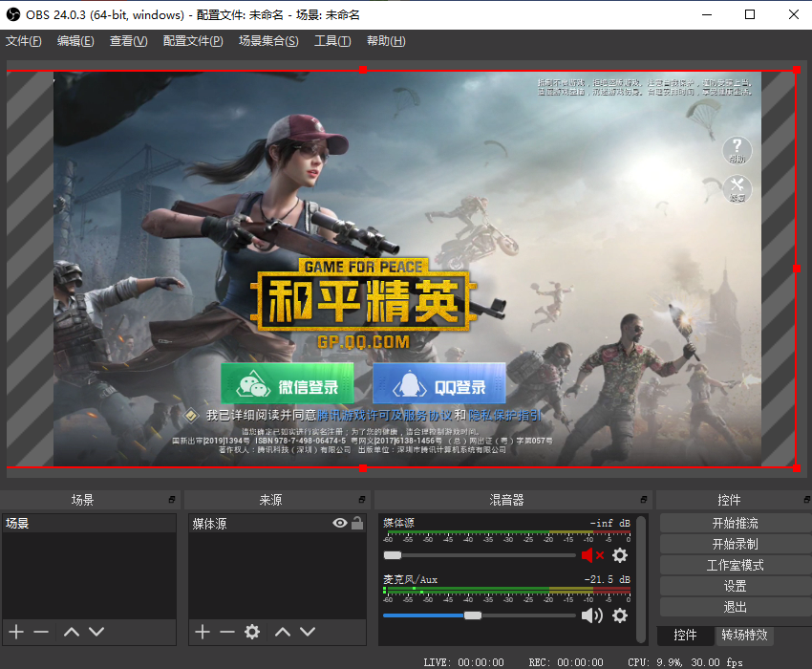This screenshot has height=669, width=812.
Task: Remove selected source with minus icon
Action: [x=227, y=632]
